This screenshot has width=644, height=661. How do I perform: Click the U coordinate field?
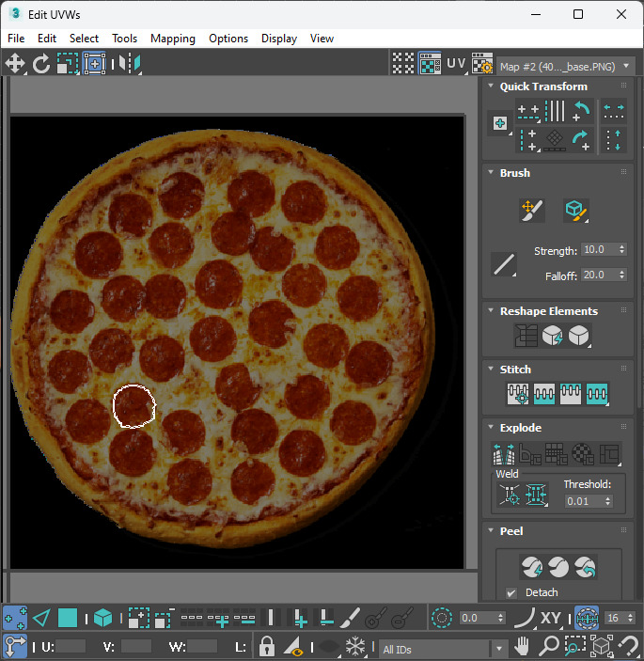point(70,646)
